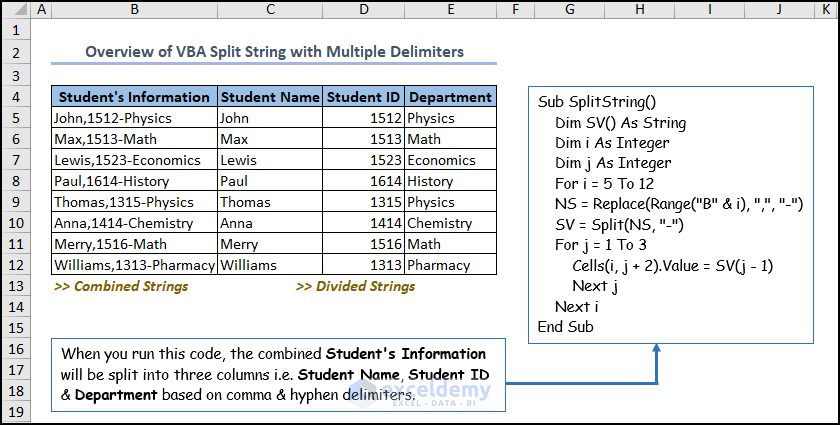
Task: Select cell containing Merry,1516-Math
Action: click(134, 244)
